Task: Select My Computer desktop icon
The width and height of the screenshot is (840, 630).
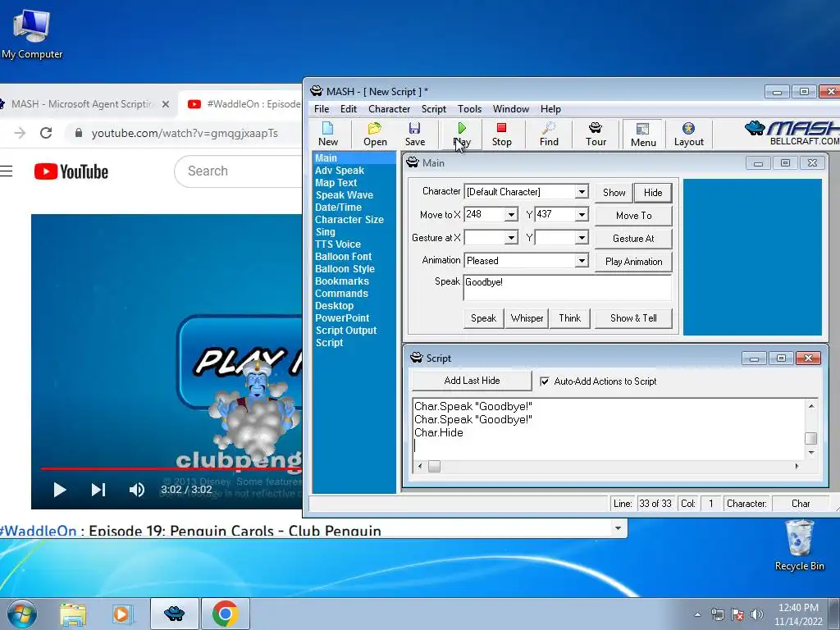Action: click(32, 34)
